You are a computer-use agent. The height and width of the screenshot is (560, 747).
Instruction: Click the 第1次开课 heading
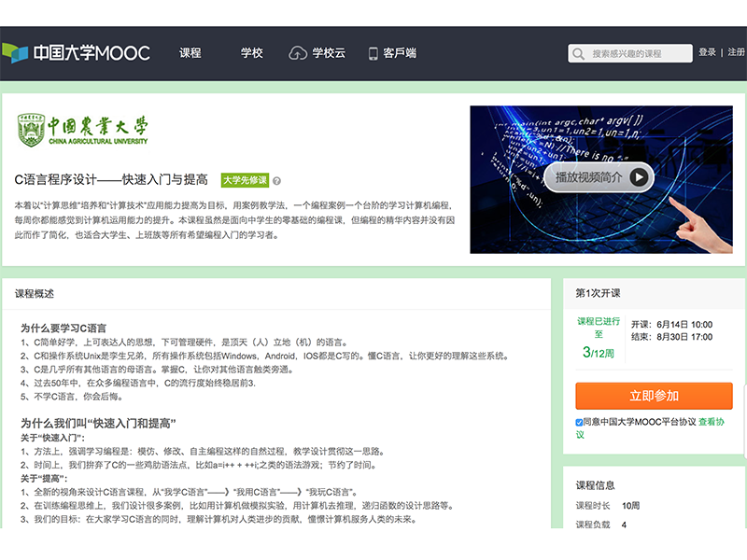pos(598,293)
